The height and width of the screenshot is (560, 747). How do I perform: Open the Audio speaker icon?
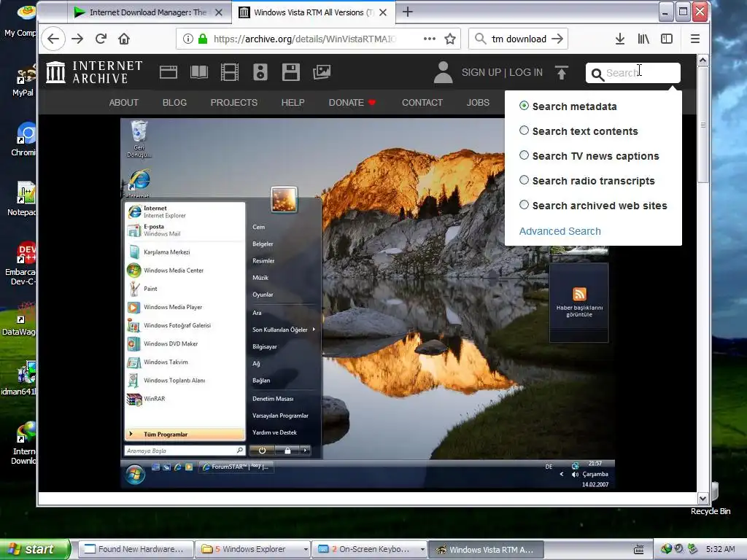(260, 72)
